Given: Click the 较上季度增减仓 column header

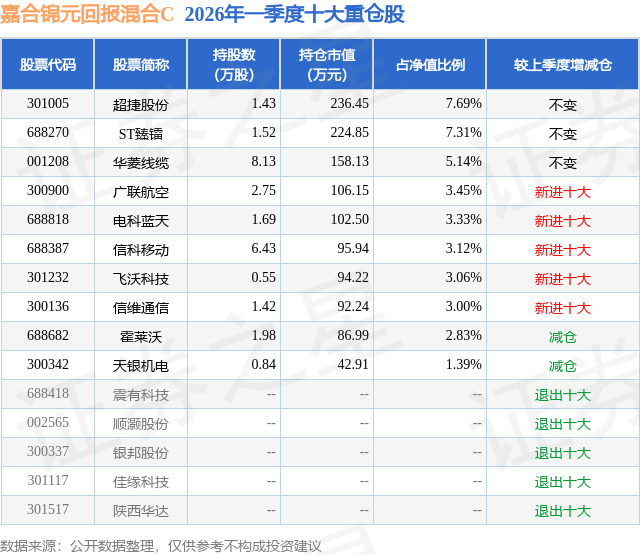Looking at the screenshot, I should pos(563,64).
